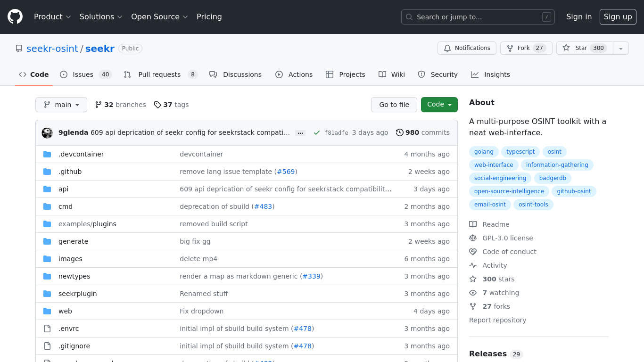Click the tags icon near 37 tags

(x=157, y=105)
